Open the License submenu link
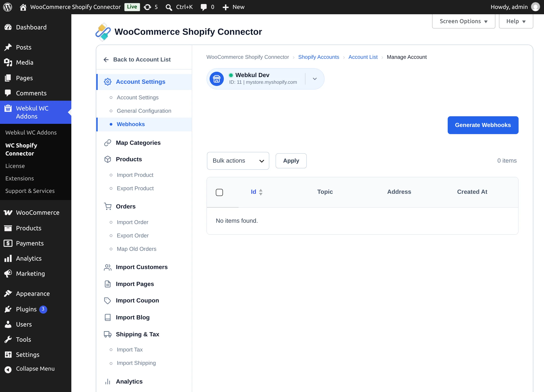This screenshot has height=392, width=544. tap(15, 166)
